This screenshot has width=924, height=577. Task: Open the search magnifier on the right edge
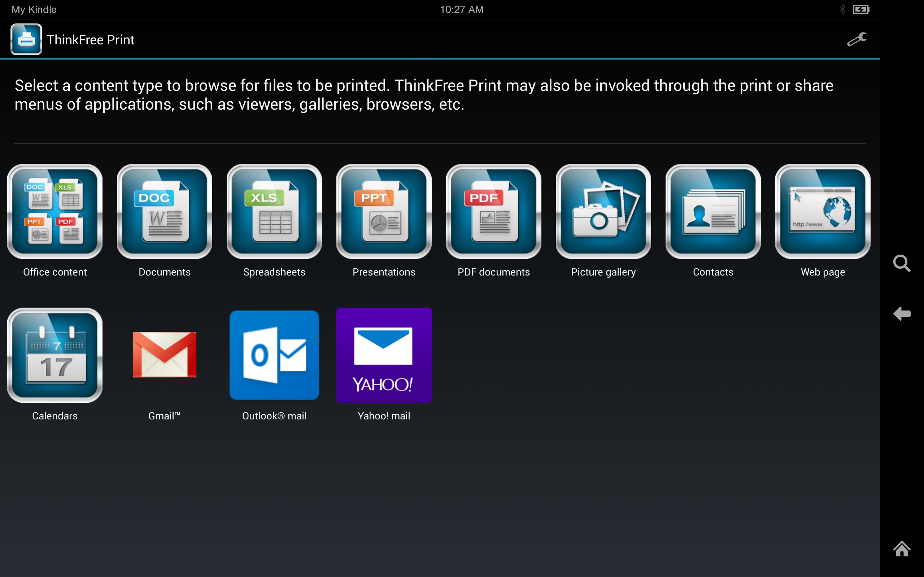tap(902, 263)
